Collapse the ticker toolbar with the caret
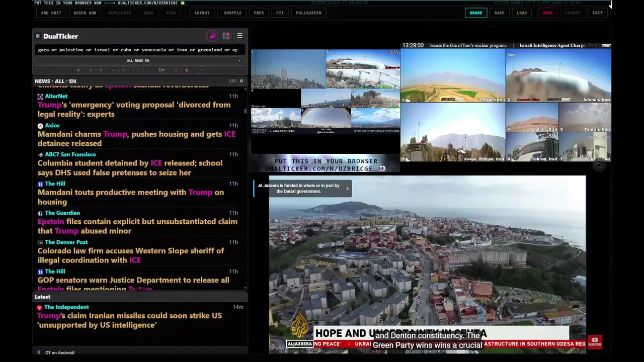This screenshot has height=362, width=644. click(x=201, y=70)
